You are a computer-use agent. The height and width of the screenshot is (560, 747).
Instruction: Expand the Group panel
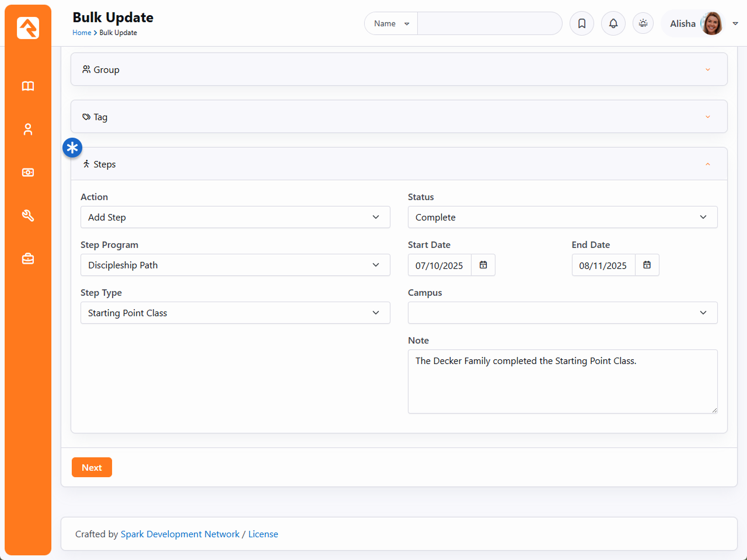399,69
